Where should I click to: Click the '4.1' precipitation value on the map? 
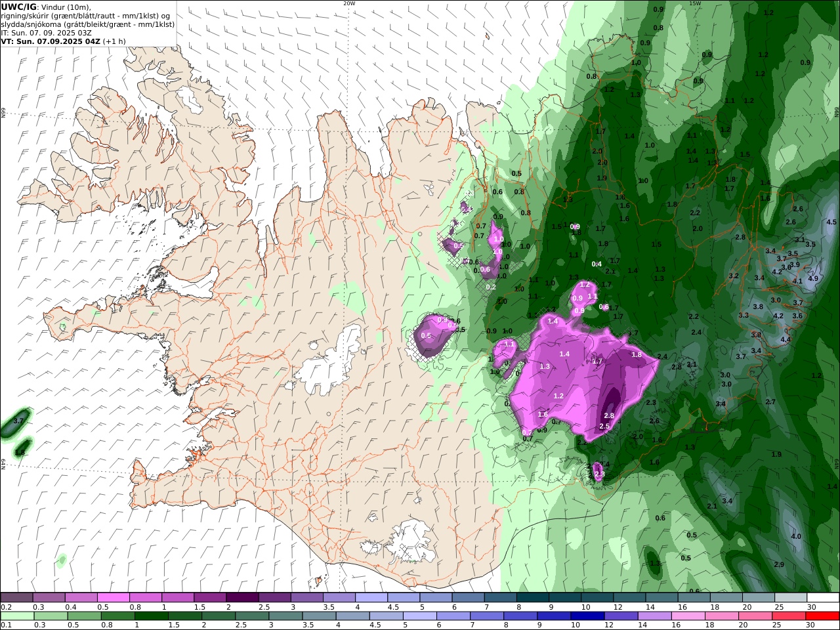click(798, 281)
